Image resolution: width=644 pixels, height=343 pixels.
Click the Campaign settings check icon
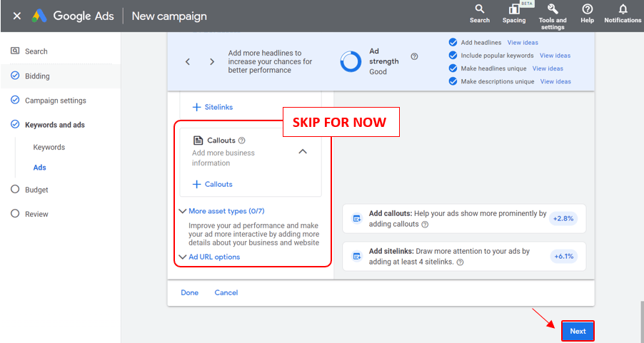point(15,100)
